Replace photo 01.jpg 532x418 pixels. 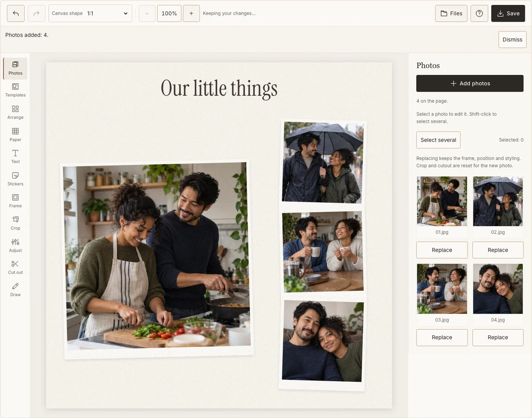442,250
